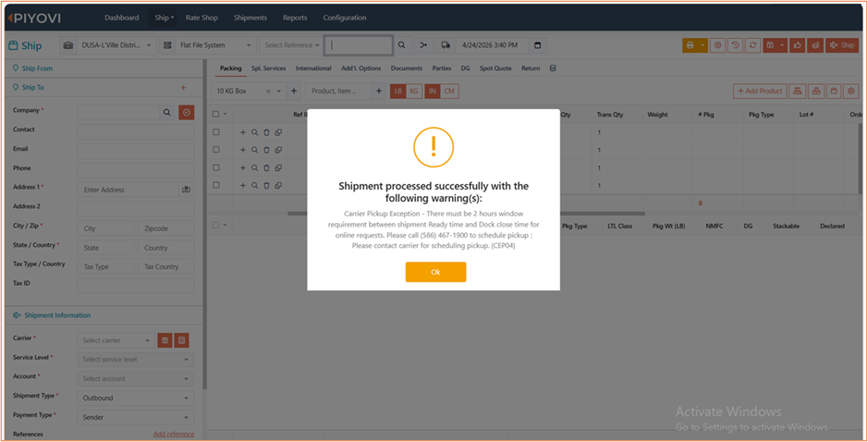Viewport: 868px width, 442px height.
Task: Click the plus button after 10 KG Box
Action: (294, 92)
